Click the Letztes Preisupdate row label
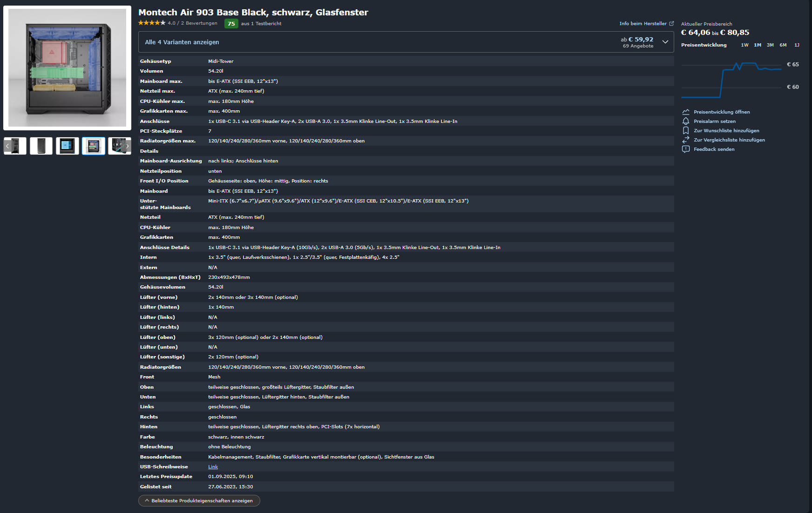Screen dimensions: 812x513 tap(166, 476)
